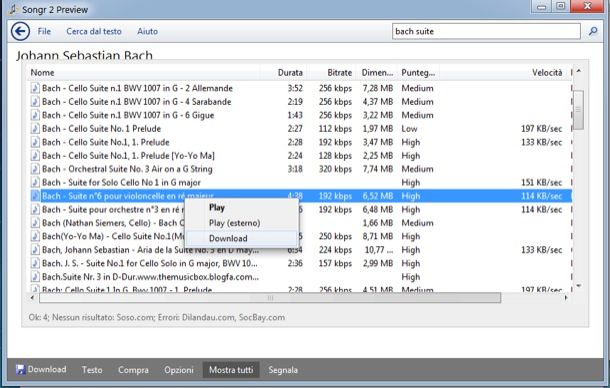
Task: Click the Compra button
Action: click(133, 370)
